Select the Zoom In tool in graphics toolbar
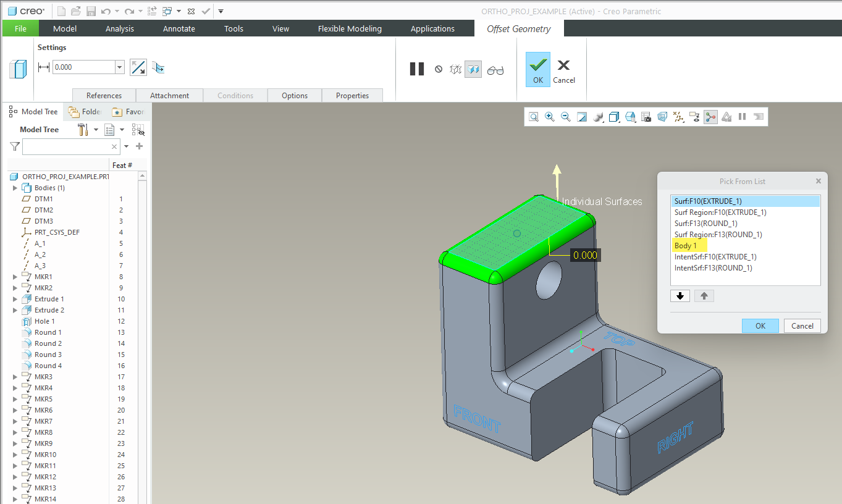The image size is (842, 504). 549,116
